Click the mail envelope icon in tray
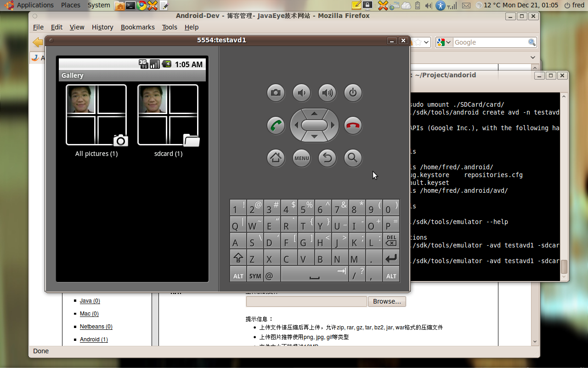 [x=466, y=6]
